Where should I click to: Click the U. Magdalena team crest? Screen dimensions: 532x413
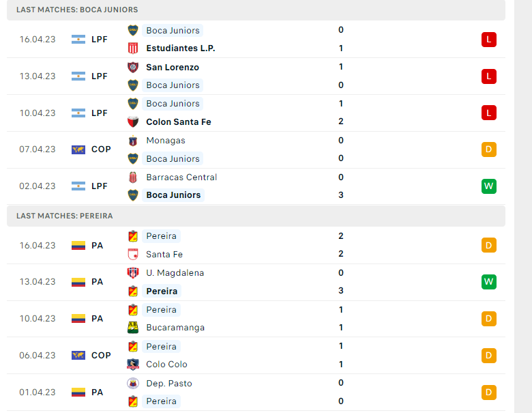tap(133, 273)
